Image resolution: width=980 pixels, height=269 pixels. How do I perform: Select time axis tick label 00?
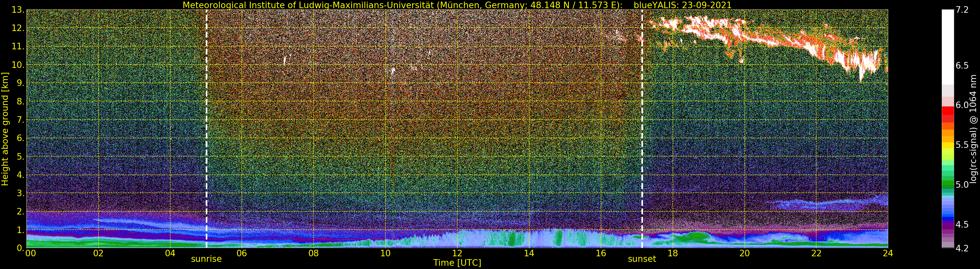point(30,253)
